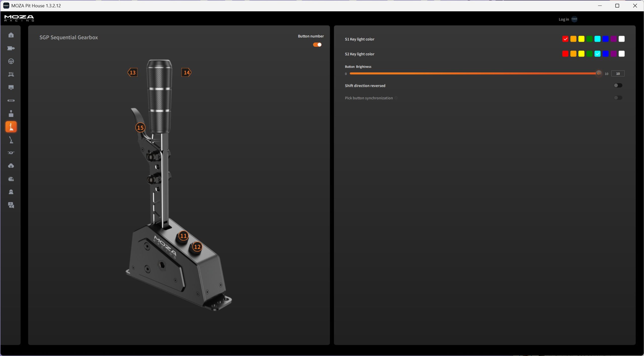Set S1 key light color to cyan
644x356 pixels.
click(x=597, y=39)
